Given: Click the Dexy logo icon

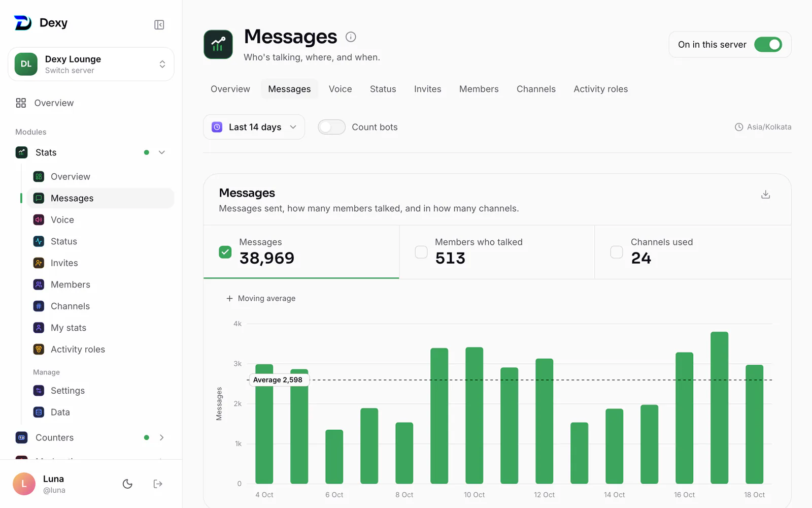Looking at the screenshot, I should point(23,23).
